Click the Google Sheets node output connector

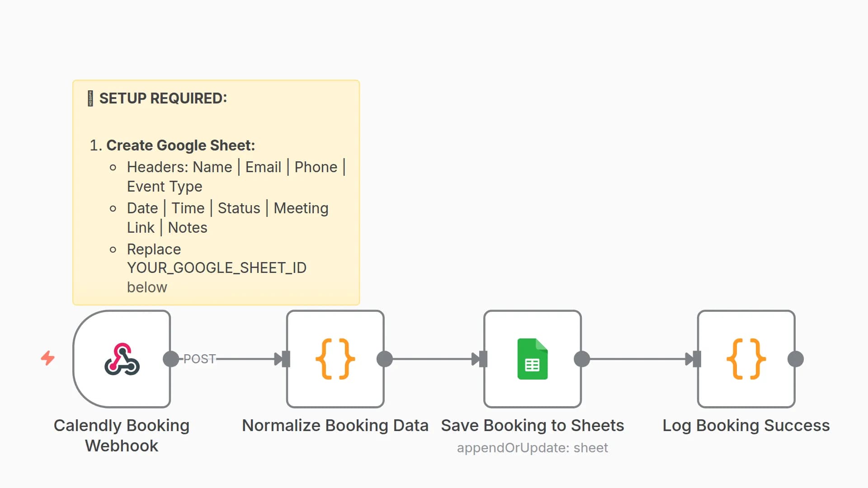pyautogui.click(x=582, y=359)
